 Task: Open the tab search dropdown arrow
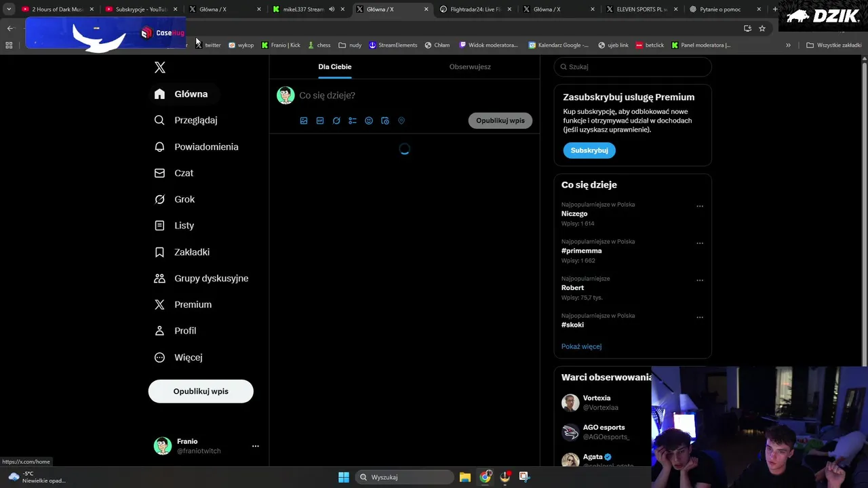[9, 9]
